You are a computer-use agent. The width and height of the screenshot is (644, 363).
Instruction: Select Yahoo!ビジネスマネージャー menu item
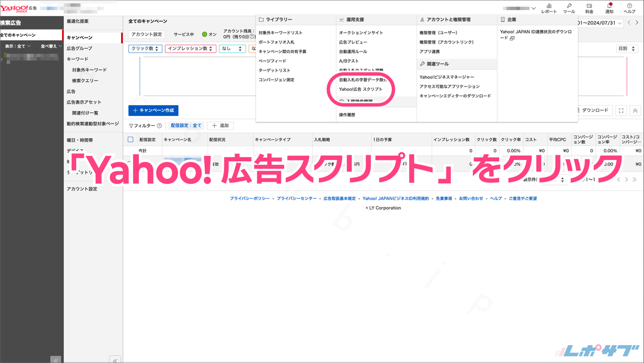coord(447,77)
